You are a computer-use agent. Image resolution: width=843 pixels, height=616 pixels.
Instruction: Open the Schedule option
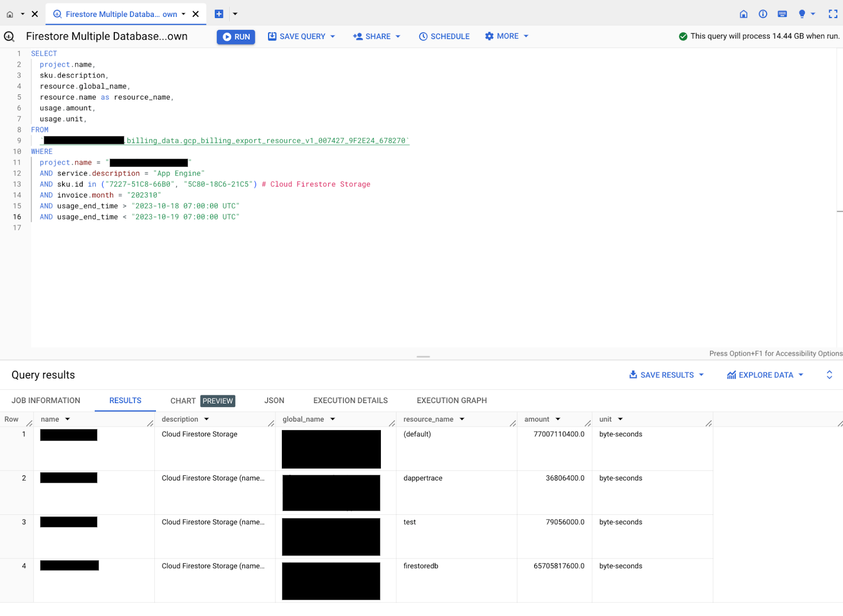click(444, 36)
